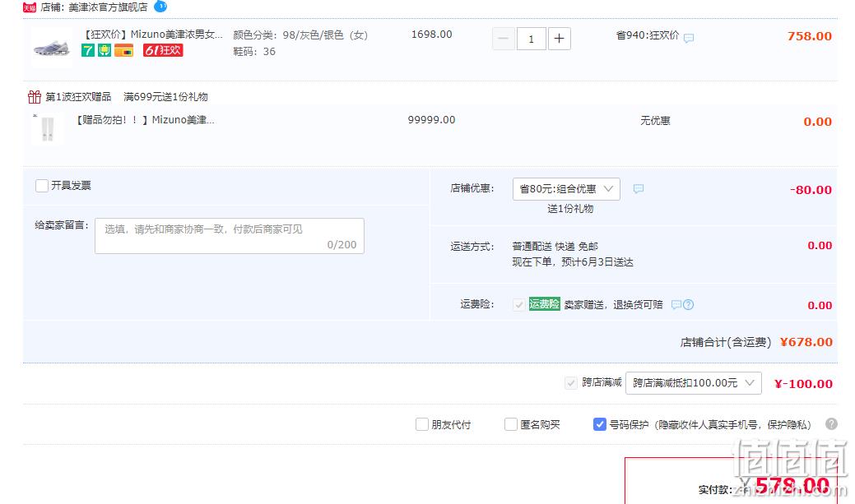Click the 普通配送 快递 免邮 shipping text

click(555, 247)
